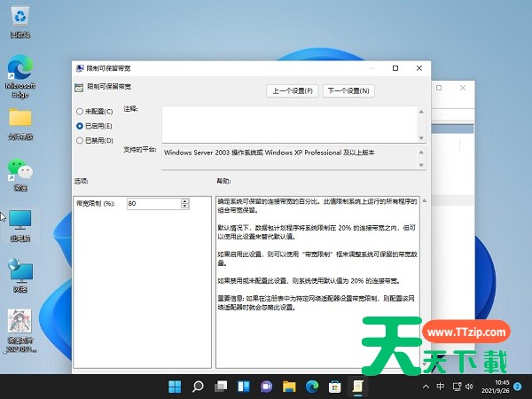Click the Windows Start button in taskbar

[x=175, y=387]
